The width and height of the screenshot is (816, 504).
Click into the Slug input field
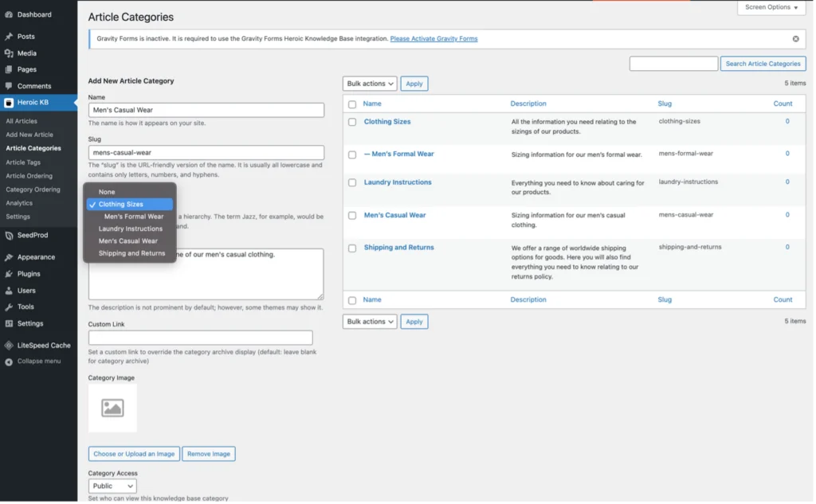[x=206, y=153]
